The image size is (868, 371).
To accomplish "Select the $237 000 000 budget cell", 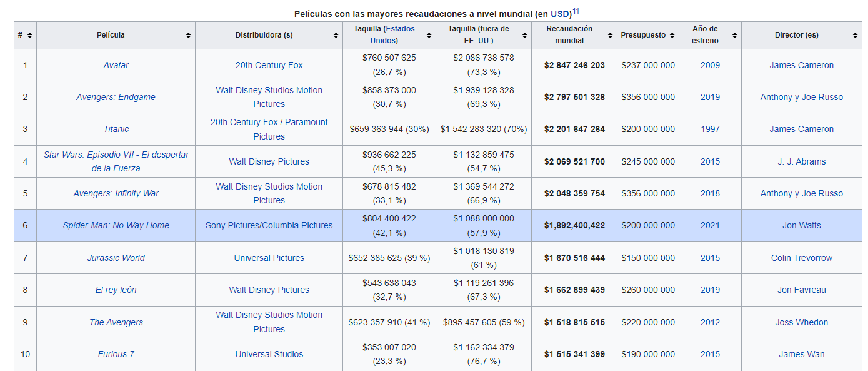I will [x=648, y=65].
